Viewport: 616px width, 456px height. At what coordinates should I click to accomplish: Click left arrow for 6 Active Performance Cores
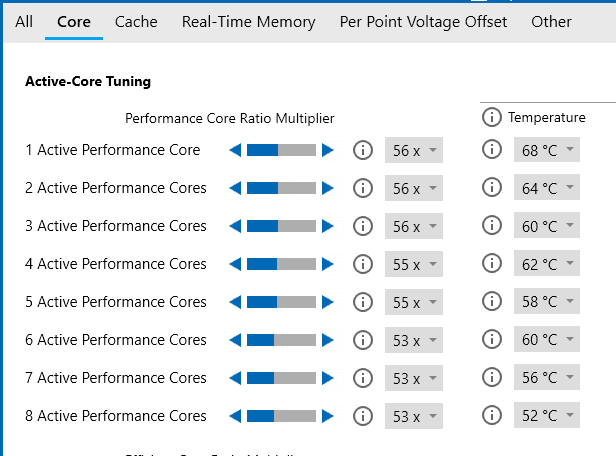[x=235, y=340]
